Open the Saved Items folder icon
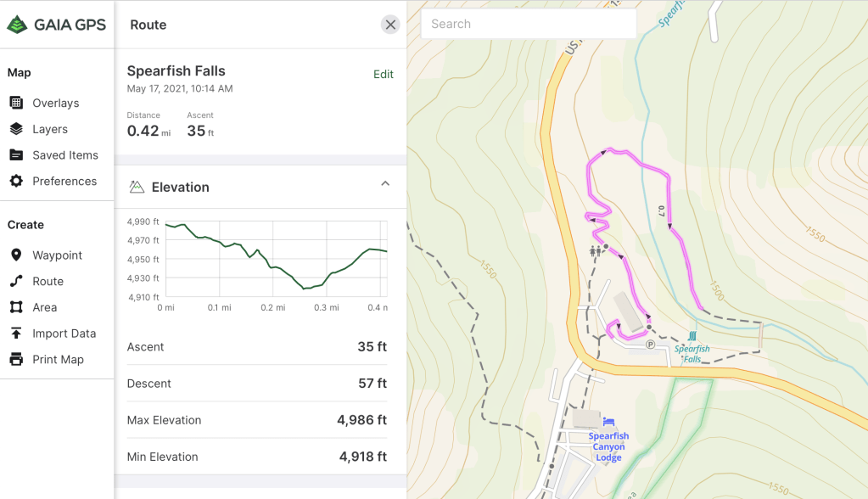The height and width of the screenshot is (499, 868). (x=16, y=155)
